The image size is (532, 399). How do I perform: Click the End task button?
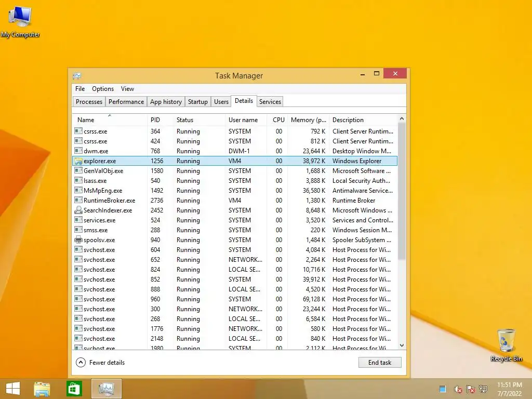380,362
